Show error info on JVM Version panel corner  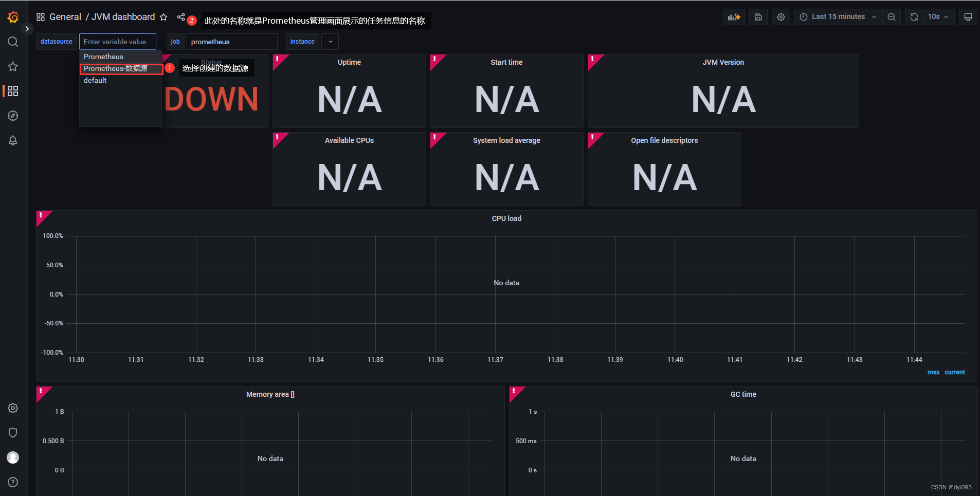[593, 60]
